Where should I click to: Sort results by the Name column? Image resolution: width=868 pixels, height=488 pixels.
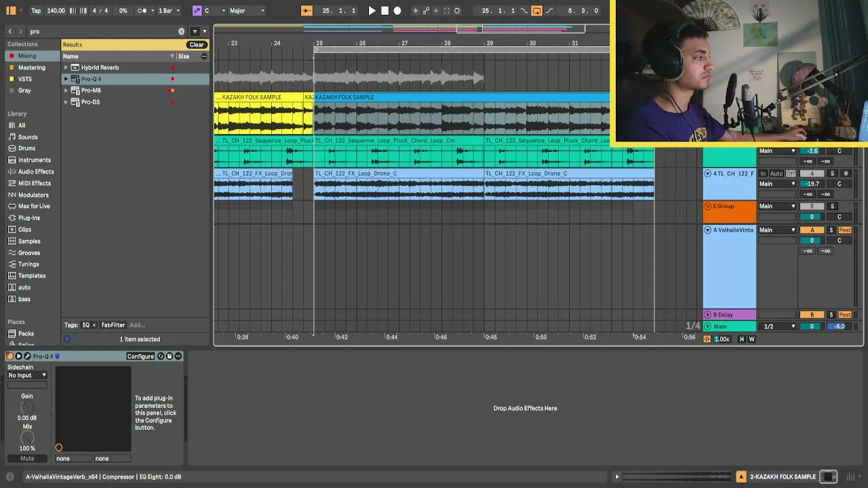[71, 56]
